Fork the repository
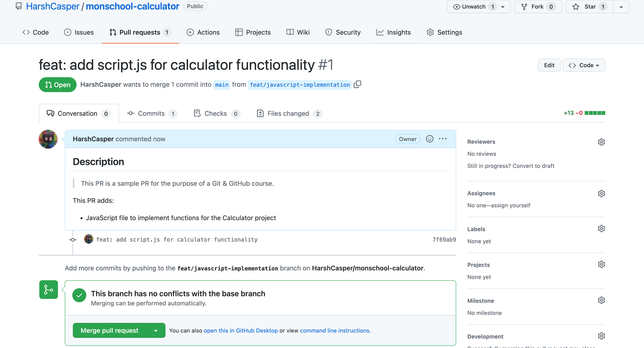 click(x=538, y=7)
